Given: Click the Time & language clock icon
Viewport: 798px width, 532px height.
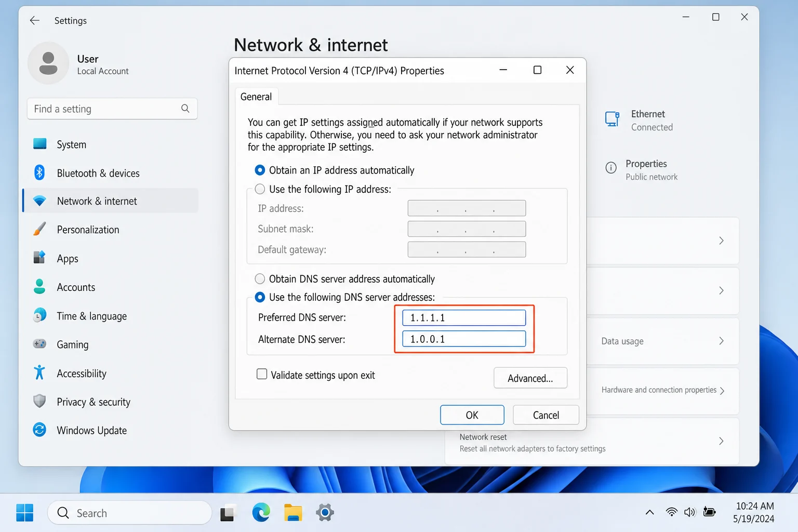Looking at the screenshot, I should (x=39, y=315).
